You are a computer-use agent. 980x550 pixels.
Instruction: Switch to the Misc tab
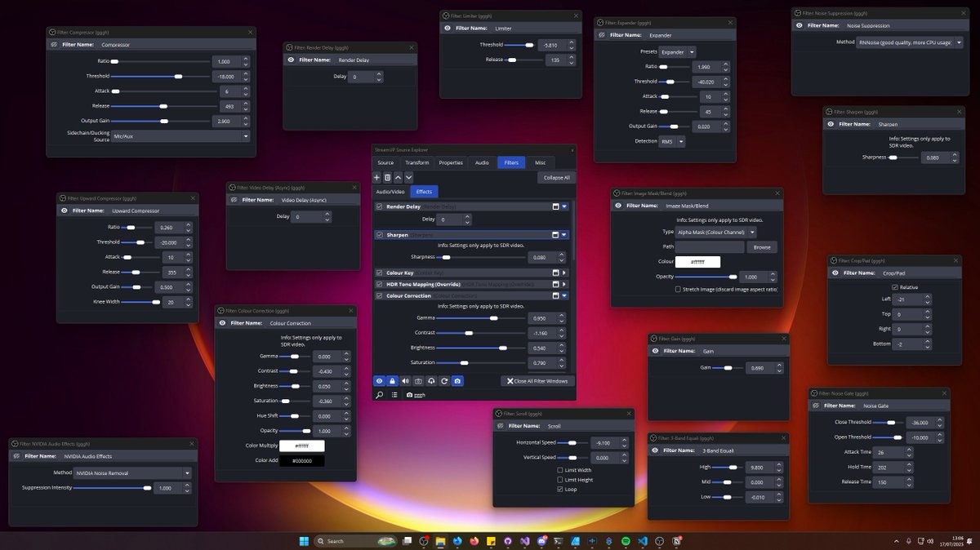coord(540,162)
